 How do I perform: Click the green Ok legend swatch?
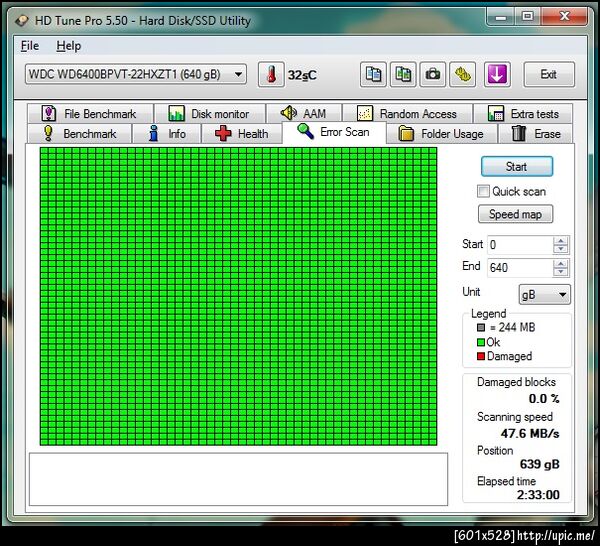(x=481, y=342)
